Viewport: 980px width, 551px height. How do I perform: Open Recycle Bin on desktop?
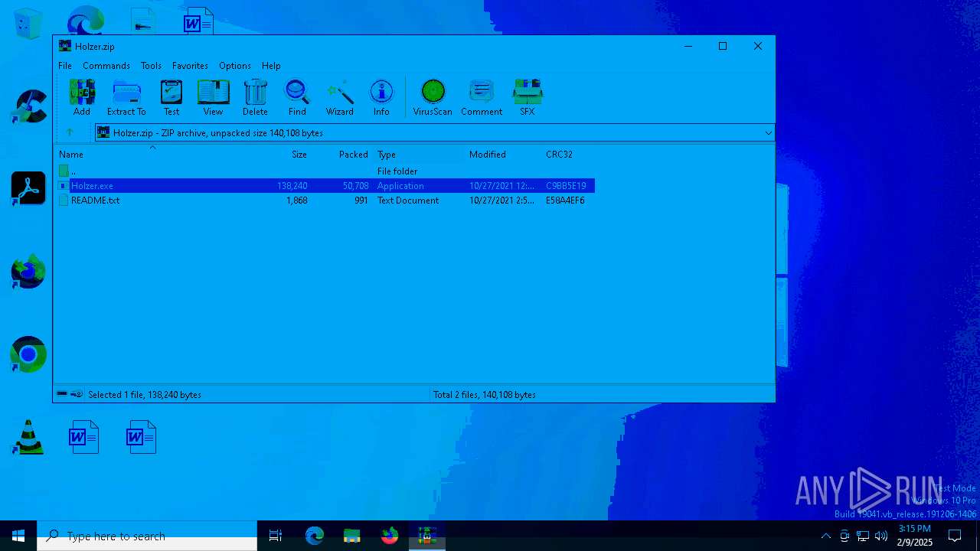click(x=28, y=23)
